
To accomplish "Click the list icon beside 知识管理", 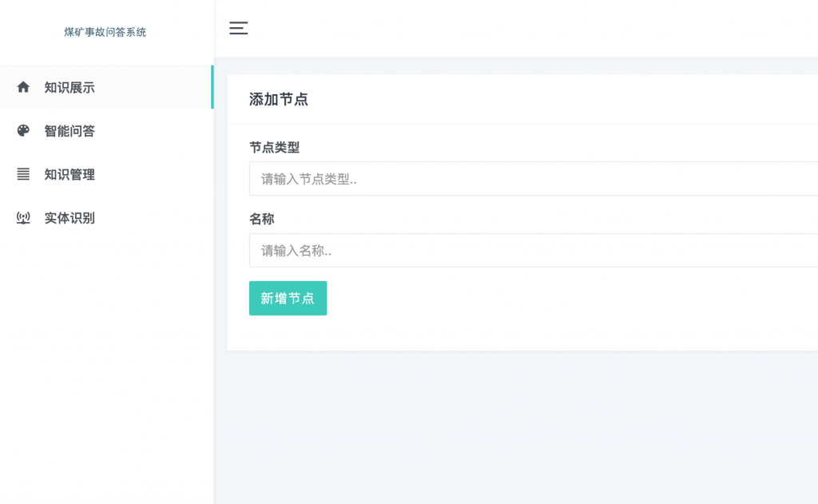I will point(22,175).
